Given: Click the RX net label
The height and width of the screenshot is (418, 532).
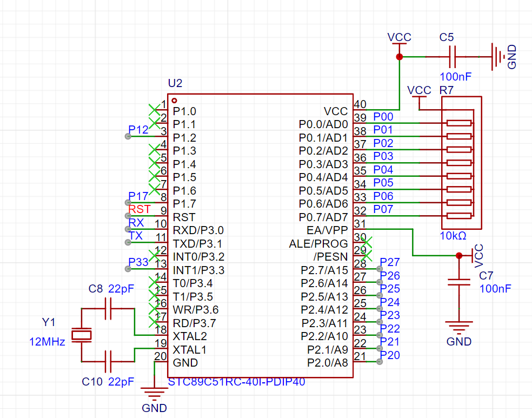Looking at the screenshot, I should (136, 223).
